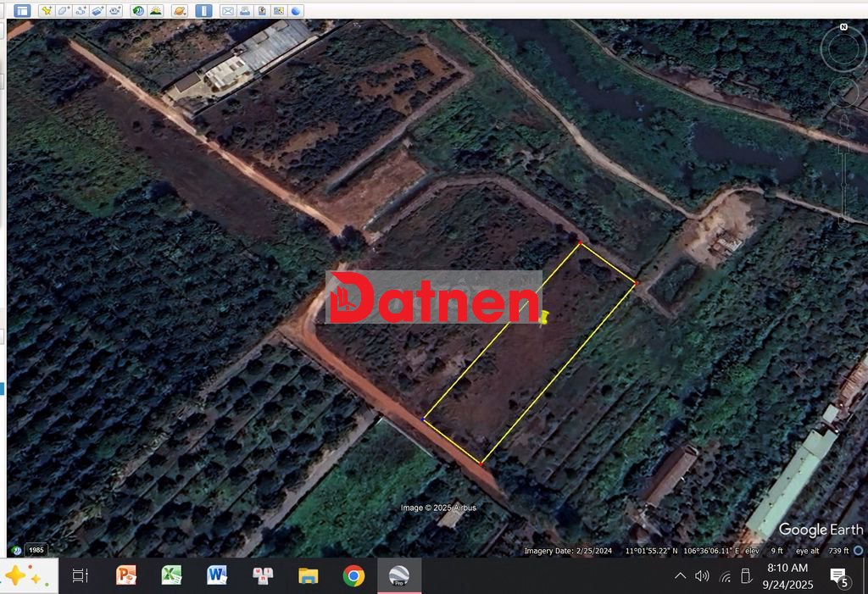Toggle sunlight across landscape button
This screenshot has height=594, width=868.
(x=156, y=11)
